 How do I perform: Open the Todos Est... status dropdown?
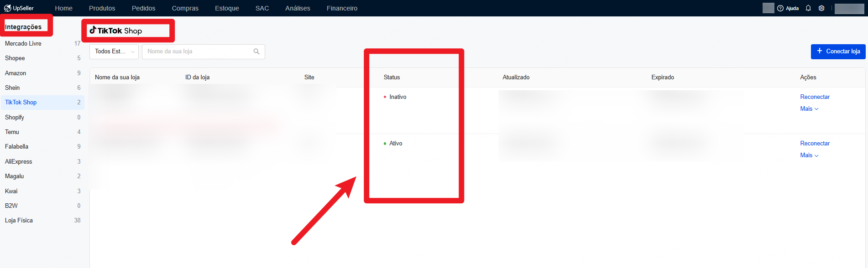coord(114,52)
